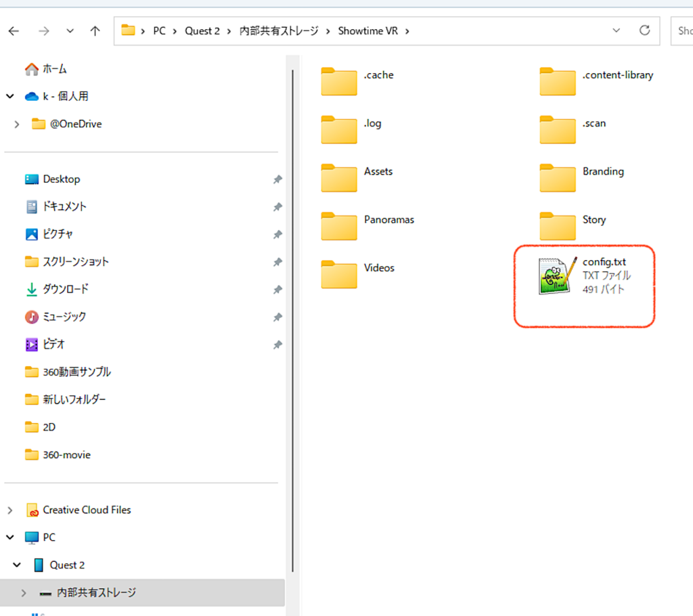Select the Branding folder
Viewport: 693px width, 616px height.
582,177
